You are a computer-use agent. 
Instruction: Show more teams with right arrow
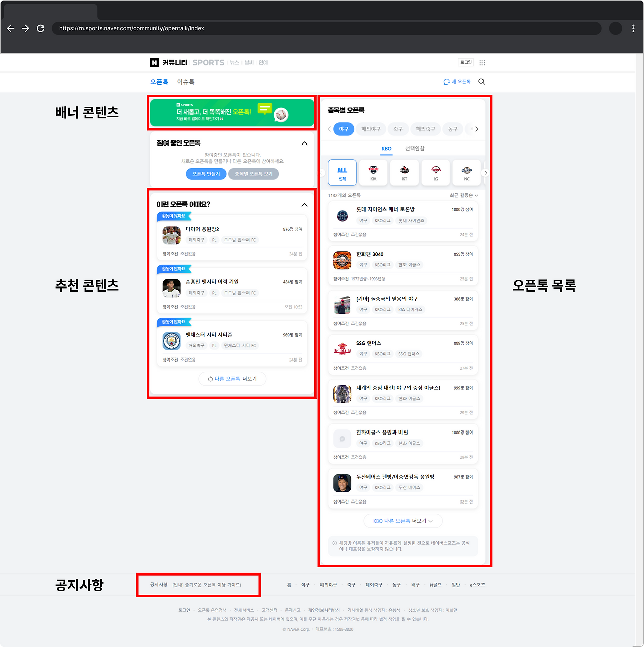tap(486, 173)
